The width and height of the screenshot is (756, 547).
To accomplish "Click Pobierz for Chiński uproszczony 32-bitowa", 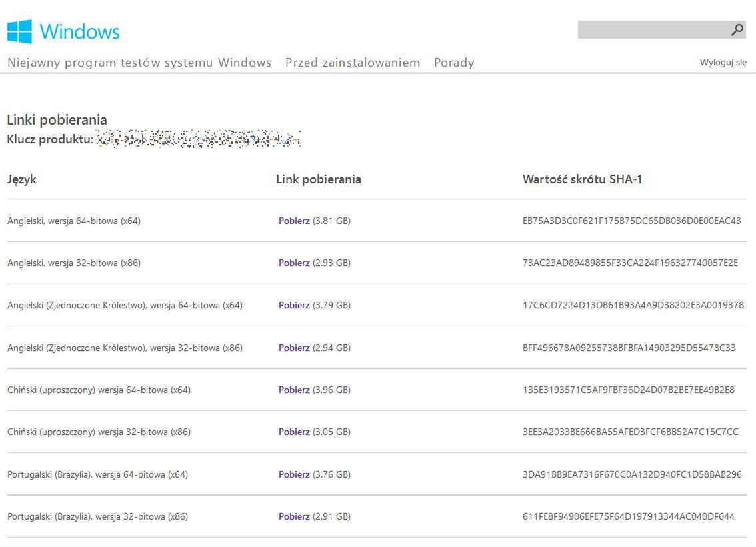I will coord(294,432).
